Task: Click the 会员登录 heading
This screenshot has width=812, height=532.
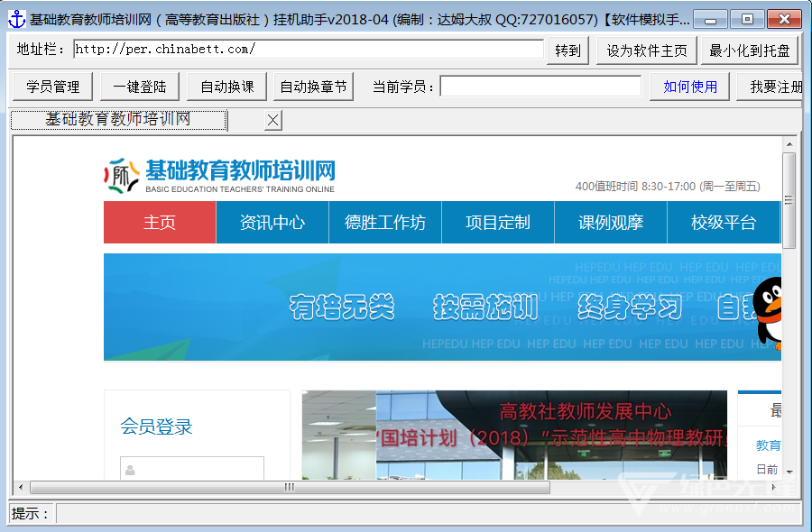Action: [156, 427]
